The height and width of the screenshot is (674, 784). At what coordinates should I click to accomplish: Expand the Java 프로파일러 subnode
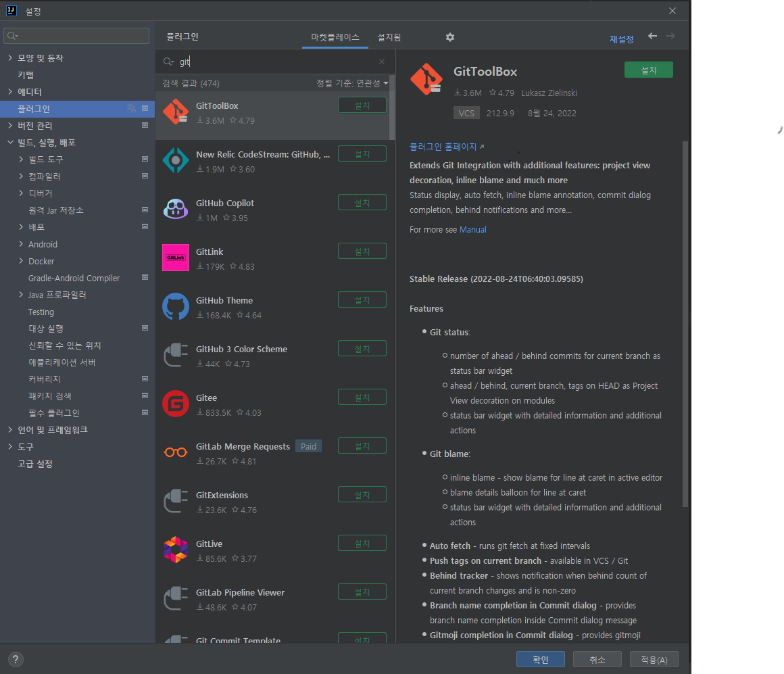[x=20, y=295]
